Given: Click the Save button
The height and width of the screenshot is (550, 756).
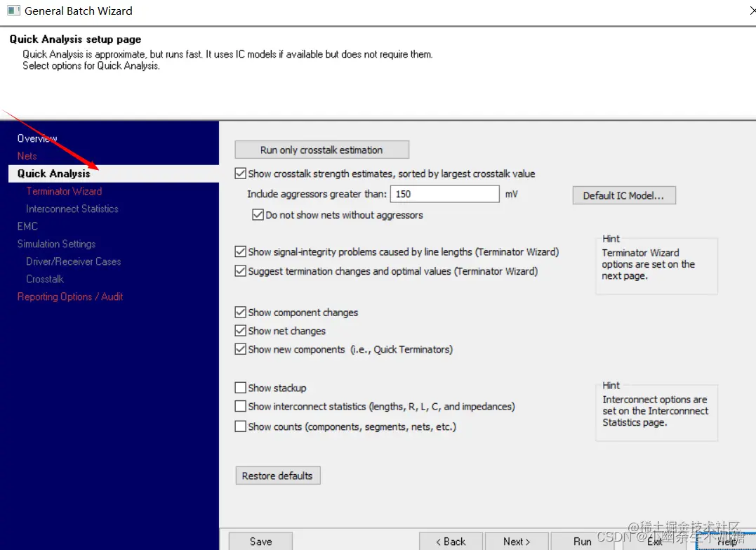Looking at the screenshot, I should (x=260, y=542).
